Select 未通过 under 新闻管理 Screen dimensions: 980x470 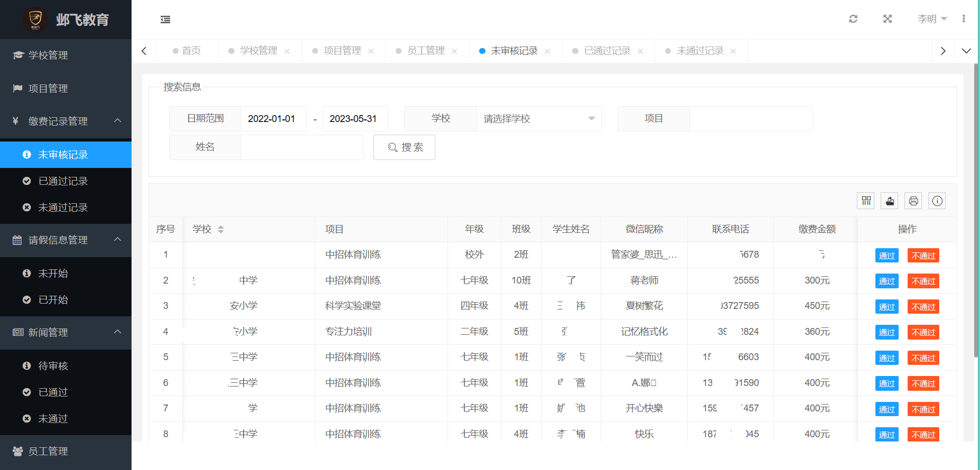pyautogui.click(x=66, y=419)
